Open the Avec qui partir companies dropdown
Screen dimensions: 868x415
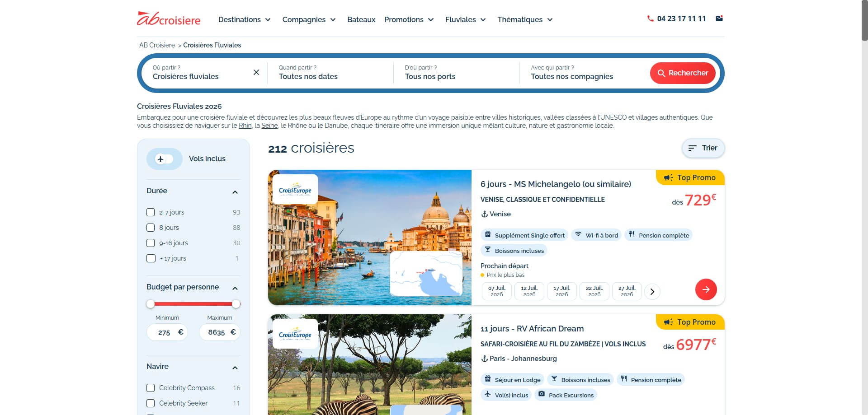pyautogui.click(x=583, y=73)
